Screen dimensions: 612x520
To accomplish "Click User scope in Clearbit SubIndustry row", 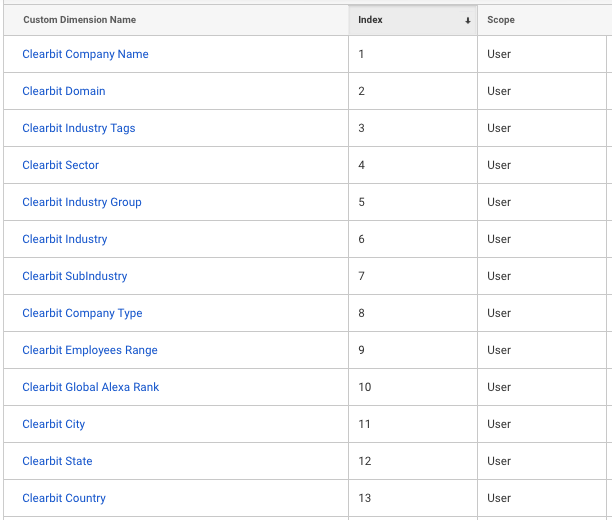I will [x=499, y=276].
